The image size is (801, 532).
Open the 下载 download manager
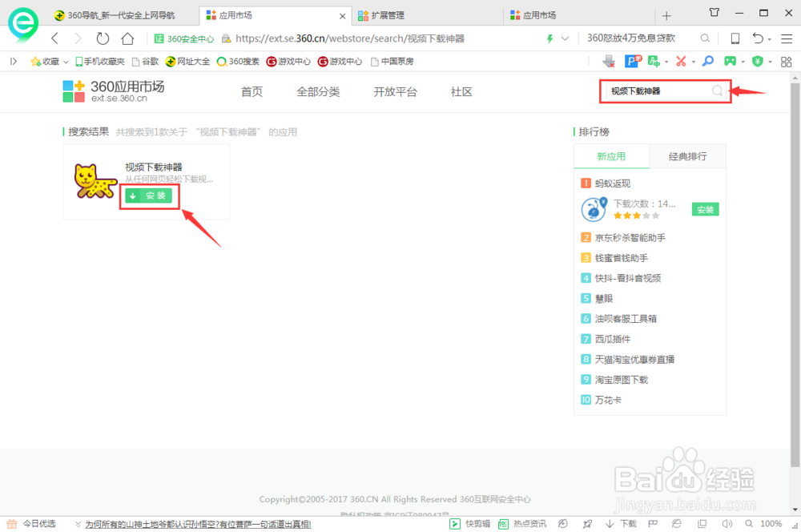(622, 524)
